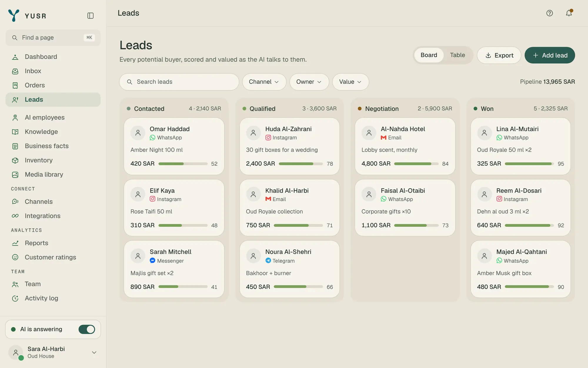The height and width of the screenshot is (368, 588).
Task: Open the Owner filter dropdown
Action: click(x=309, y=82)
